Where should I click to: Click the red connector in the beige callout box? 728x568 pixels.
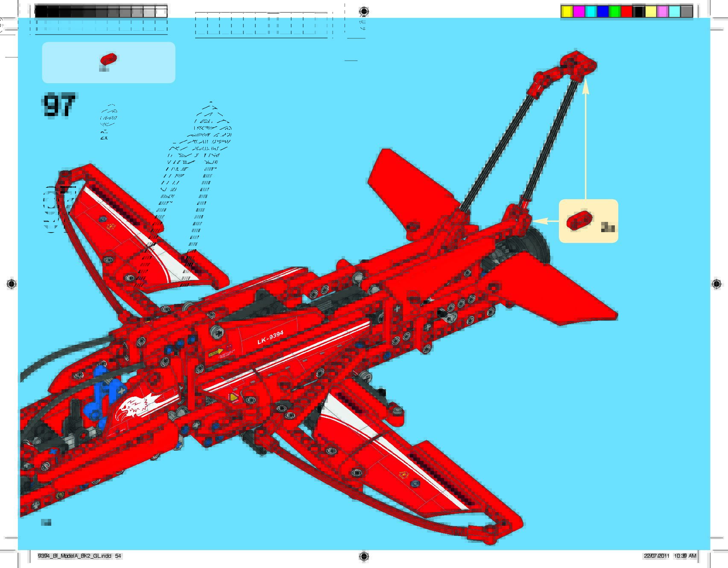click(579, 220)
